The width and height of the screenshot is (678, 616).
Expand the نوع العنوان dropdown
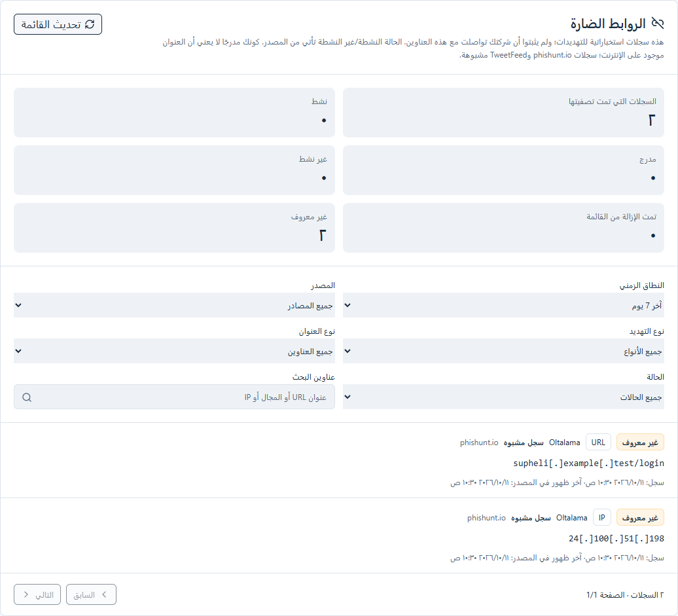[x=174, y=351]
